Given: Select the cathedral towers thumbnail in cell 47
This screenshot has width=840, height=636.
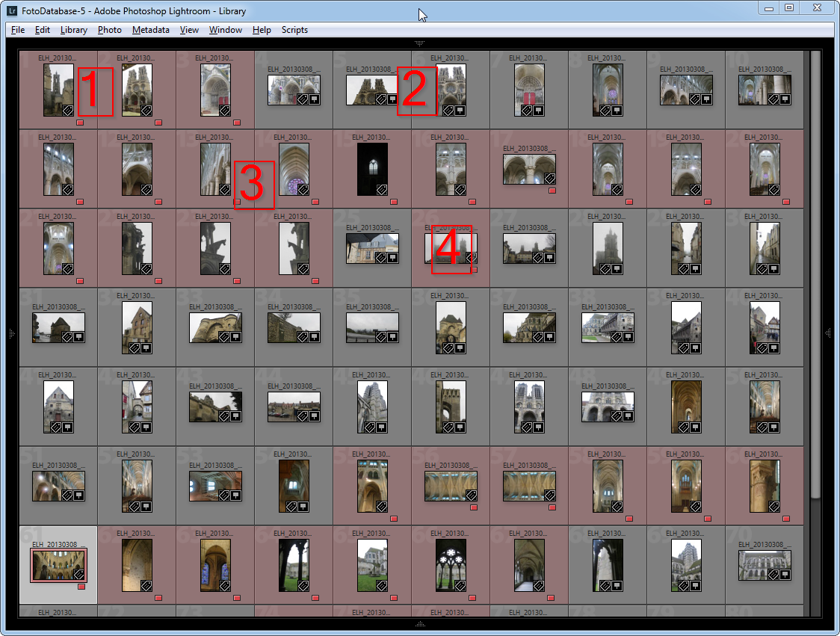Looking at the screenshot, I should pyautogui.click(x=529, y=407).
